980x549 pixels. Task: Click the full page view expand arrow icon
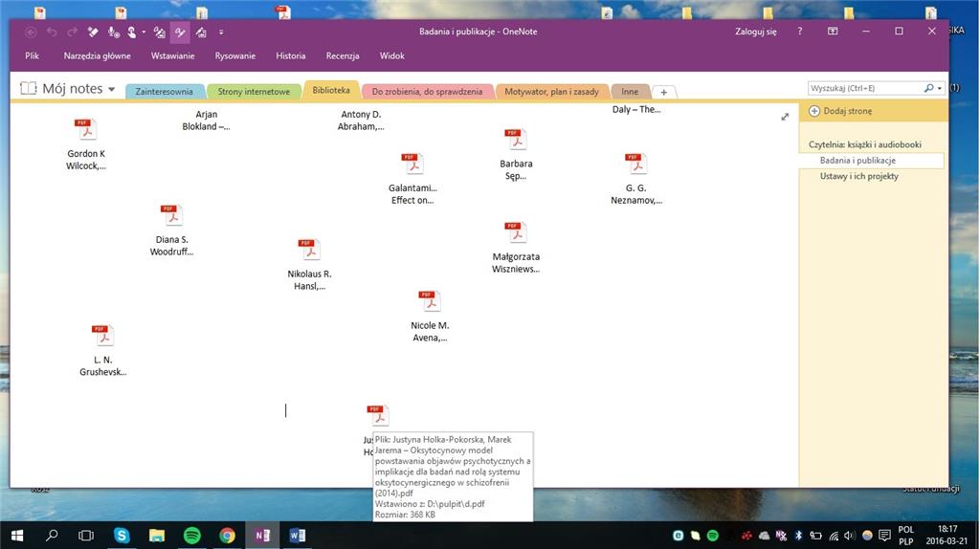785,117
